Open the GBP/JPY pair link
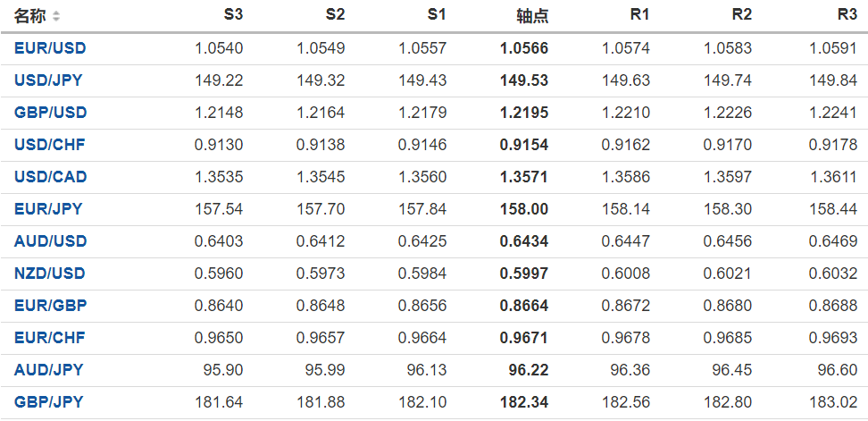 (48, 402)
